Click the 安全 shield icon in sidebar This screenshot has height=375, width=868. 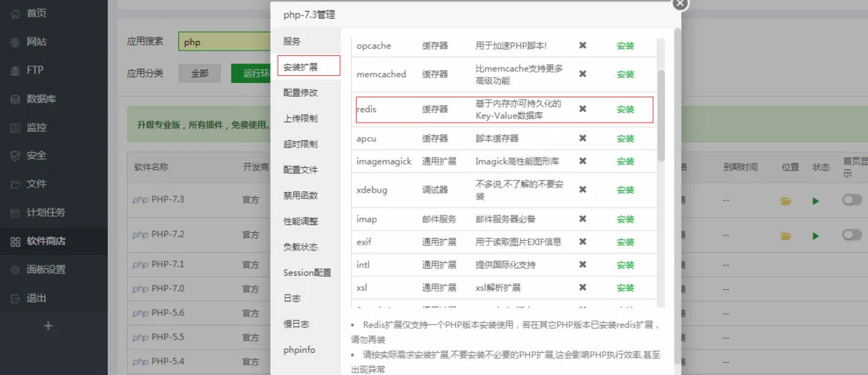(x=16, y=156)
